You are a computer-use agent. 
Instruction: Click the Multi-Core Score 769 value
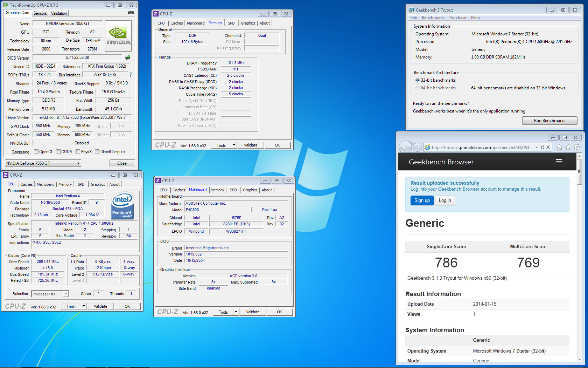(x=528, y=263)
